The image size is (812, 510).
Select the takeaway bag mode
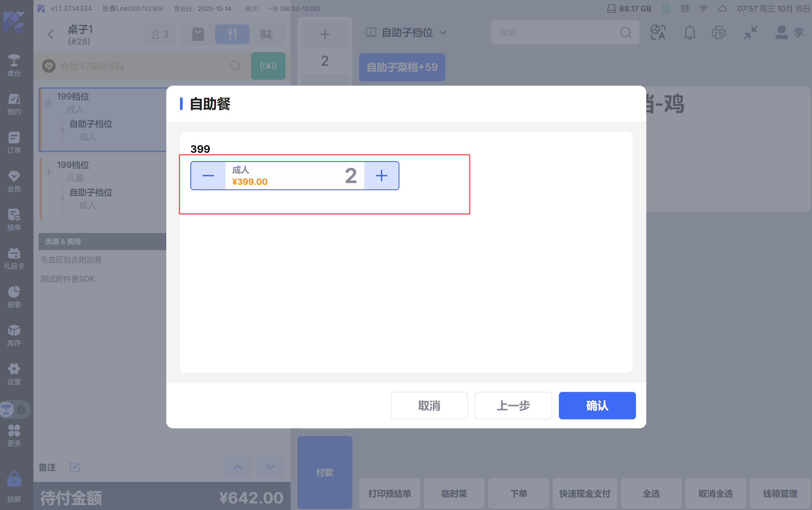click(x=198, y=34)
